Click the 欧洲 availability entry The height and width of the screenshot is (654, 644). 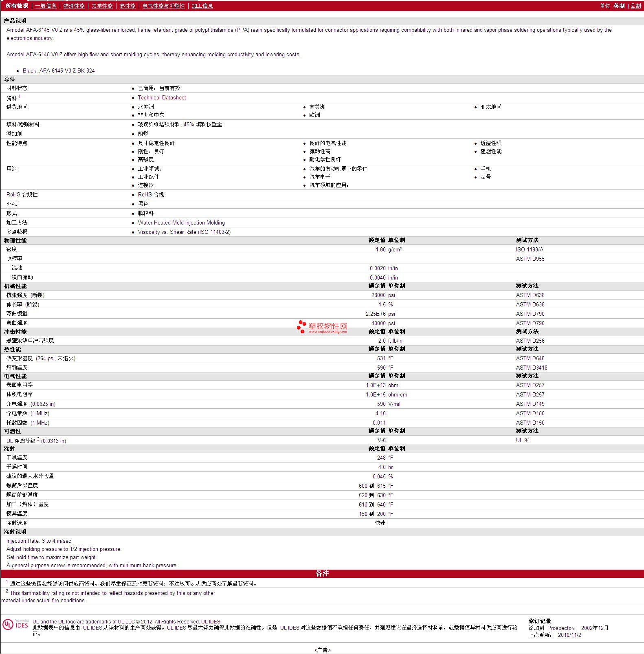314,115
